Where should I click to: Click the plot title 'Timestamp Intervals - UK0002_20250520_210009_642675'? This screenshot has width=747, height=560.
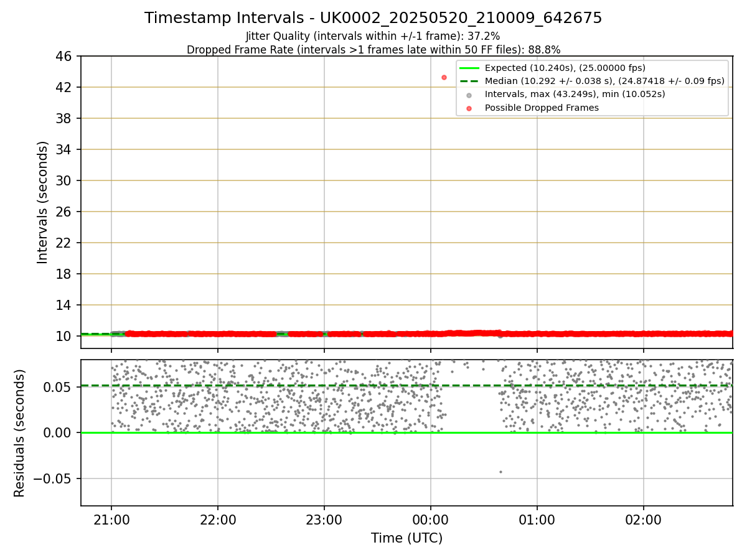[x=374, y=18]
